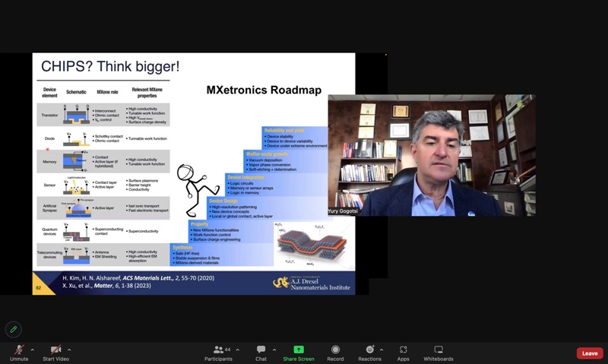608x364 pixels.
Task: Click the "Superconductivity" property text
Action: tap(142, 231)
